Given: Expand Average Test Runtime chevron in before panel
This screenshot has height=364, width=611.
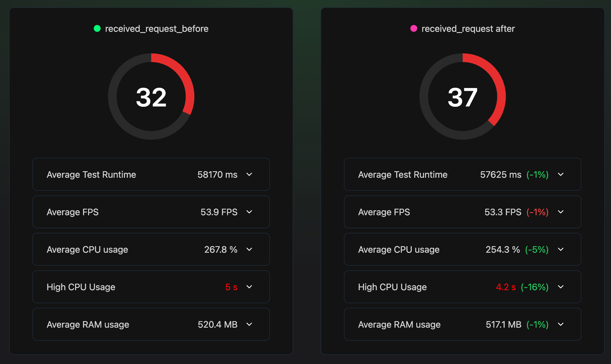Looking at the screenshot, I should click(x=249, y=174).
